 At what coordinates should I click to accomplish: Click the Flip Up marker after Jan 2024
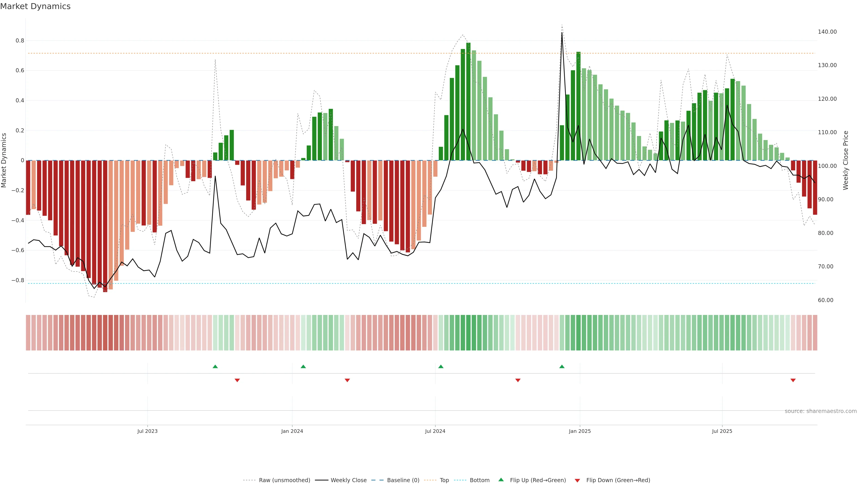point(303,366)
